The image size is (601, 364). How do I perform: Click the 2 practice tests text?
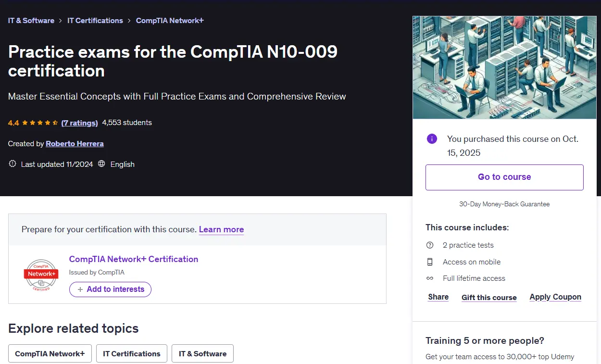[468, 245]
